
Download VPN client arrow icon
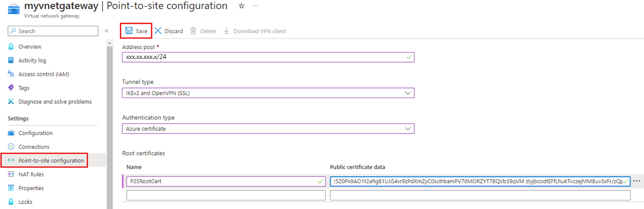(x=226, y=31)
